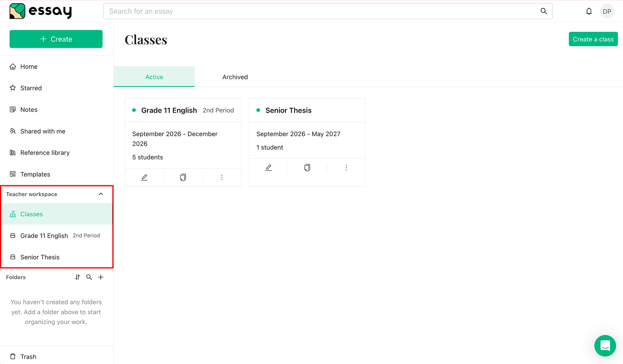Open the DP user avatar menu

(607, 11)
